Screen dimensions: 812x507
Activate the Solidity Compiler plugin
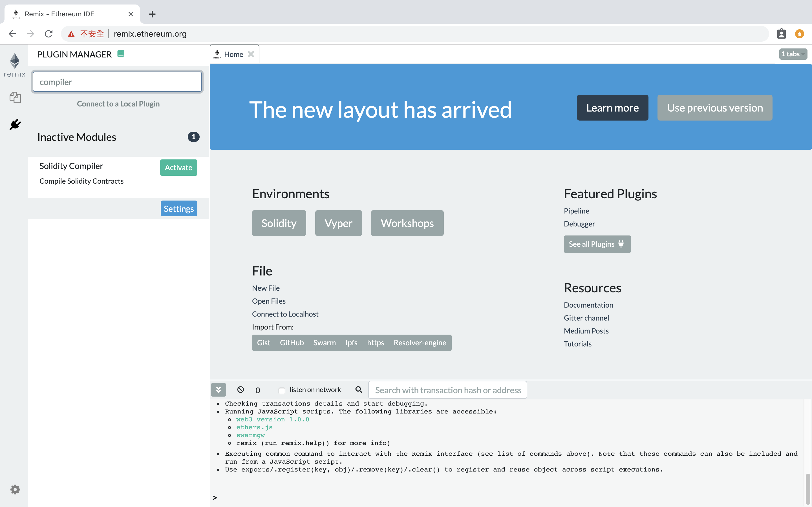(178, 167)
